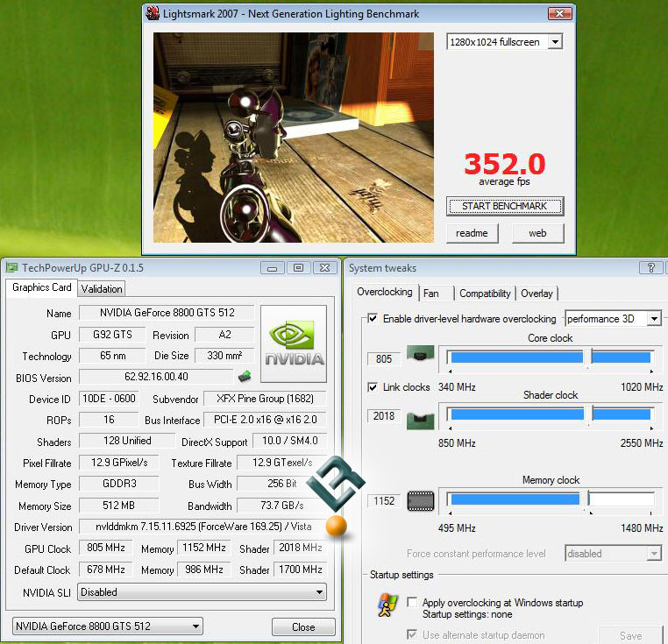The width and height of the screenshot is (668, 644).
Task: Close the Lightsmark 2007 window
Action: pyautogui.click(x=560, y=14)
